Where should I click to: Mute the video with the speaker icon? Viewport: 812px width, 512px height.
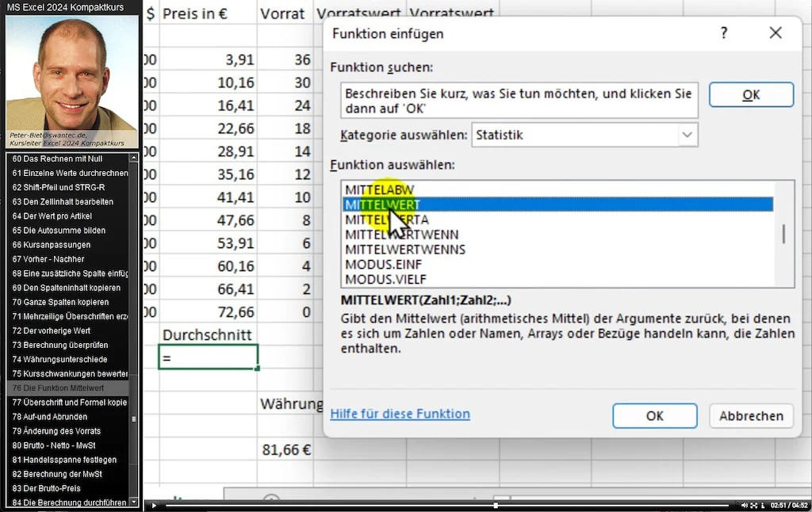click(744, 506)
